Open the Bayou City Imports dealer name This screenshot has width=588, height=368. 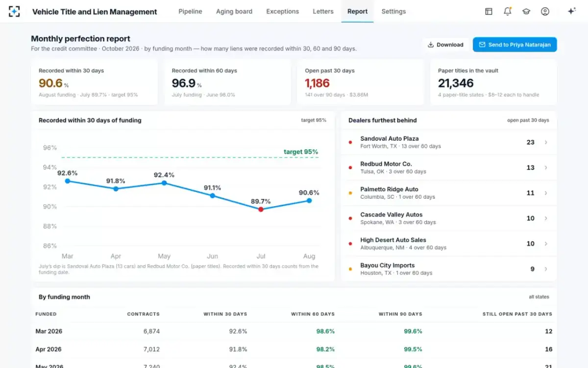click(388, 265)
